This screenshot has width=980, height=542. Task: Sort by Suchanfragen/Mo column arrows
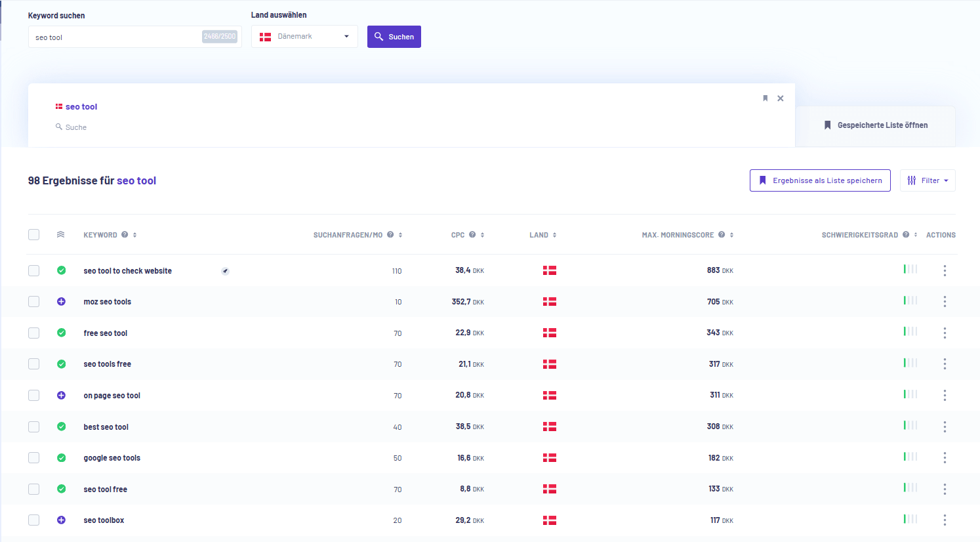click(x=400, y=235)
